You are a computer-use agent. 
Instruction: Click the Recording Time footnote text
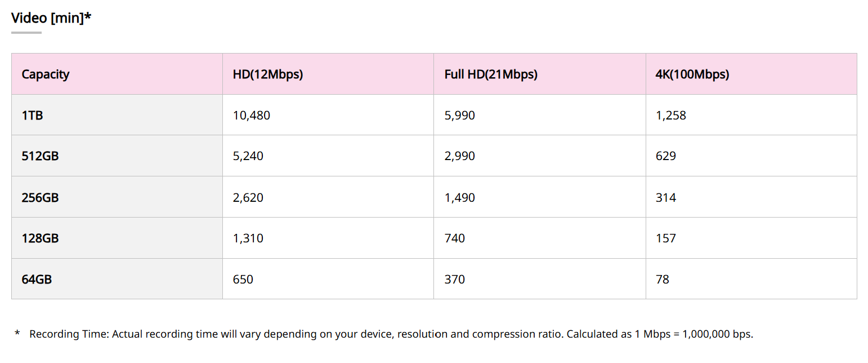pos(391,334)
